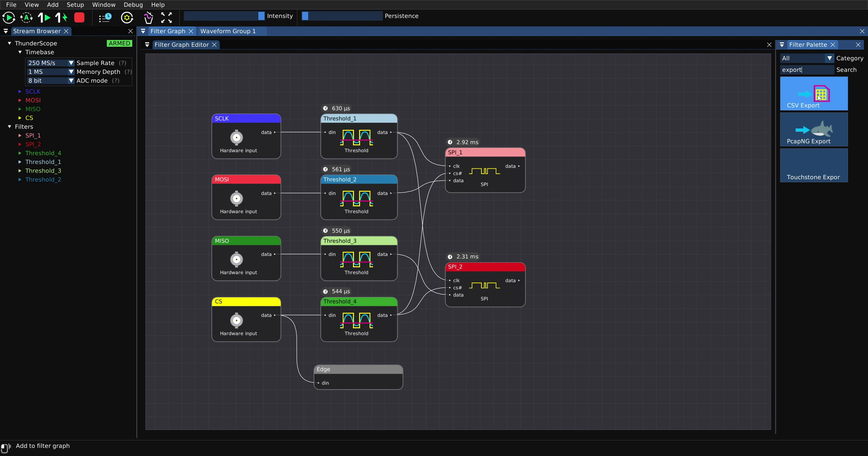Screen dimensions: 868x456
Task: Close the Stream Browser tab
Action: [66, 31]
